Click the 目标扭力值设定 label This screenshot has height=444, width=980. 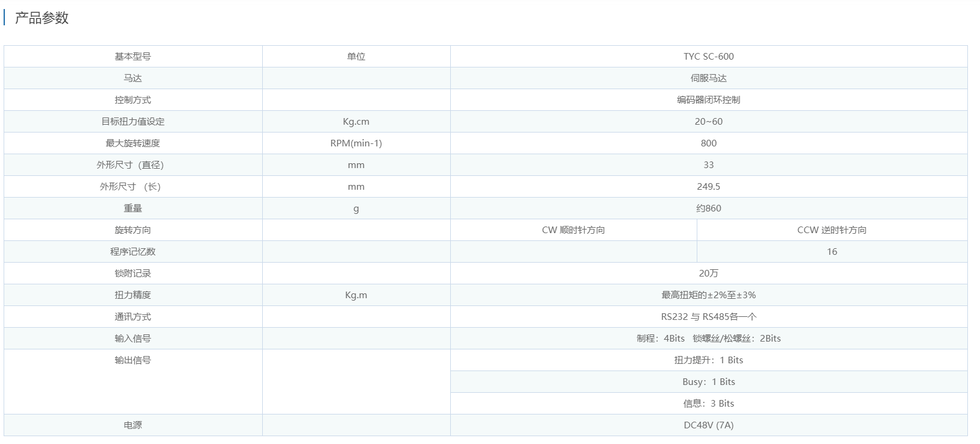133,122
